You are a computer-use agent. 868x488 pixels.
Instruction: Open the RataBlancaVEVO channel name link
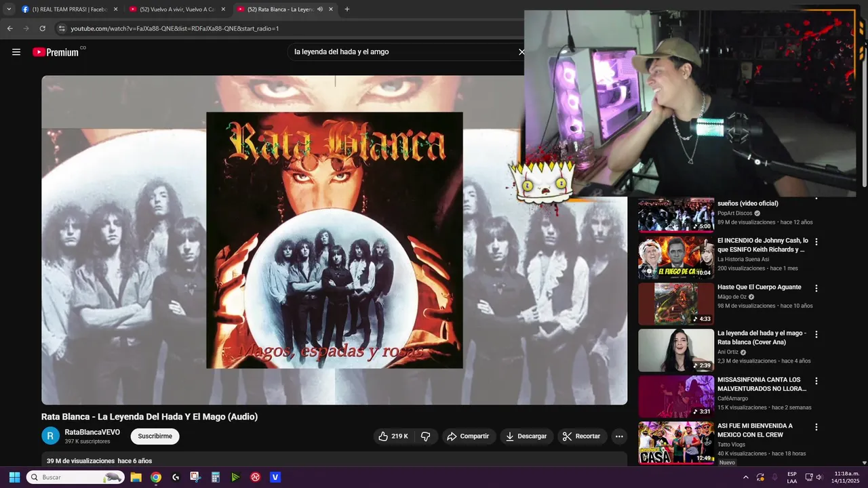(92, 432)
